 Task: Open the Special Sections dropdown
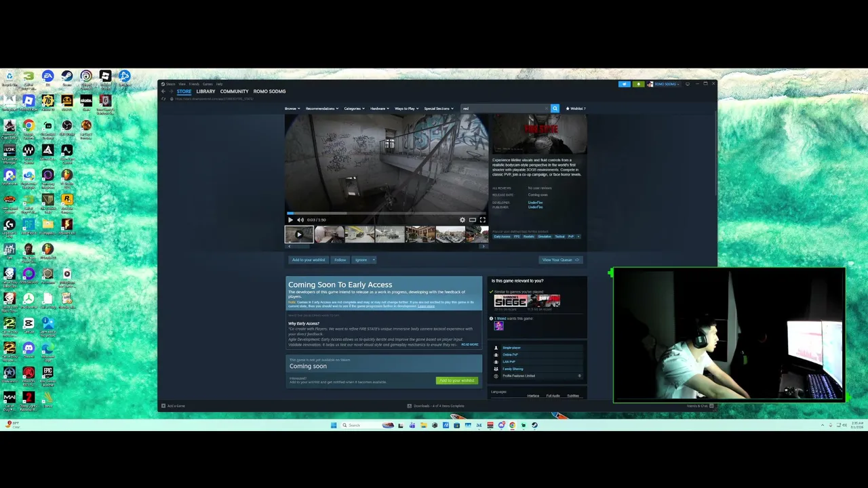pyautogui.click(x=439, y=108)
